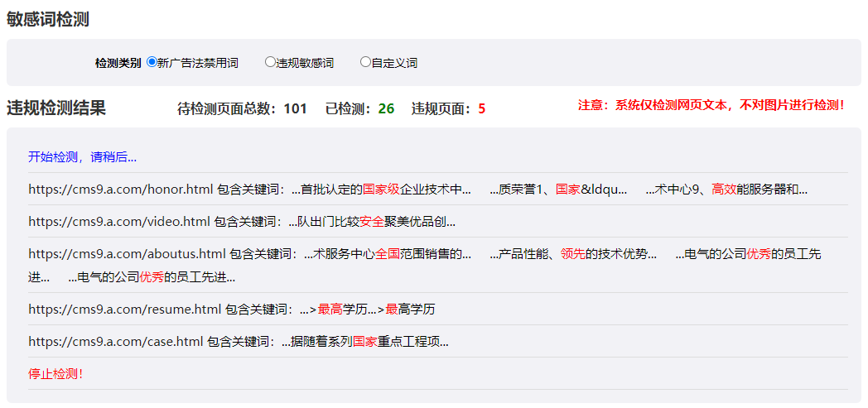868x408 pixels.
Task: Click the red keyword 领先 in aboutus row
Action: [x=572, y=253]
